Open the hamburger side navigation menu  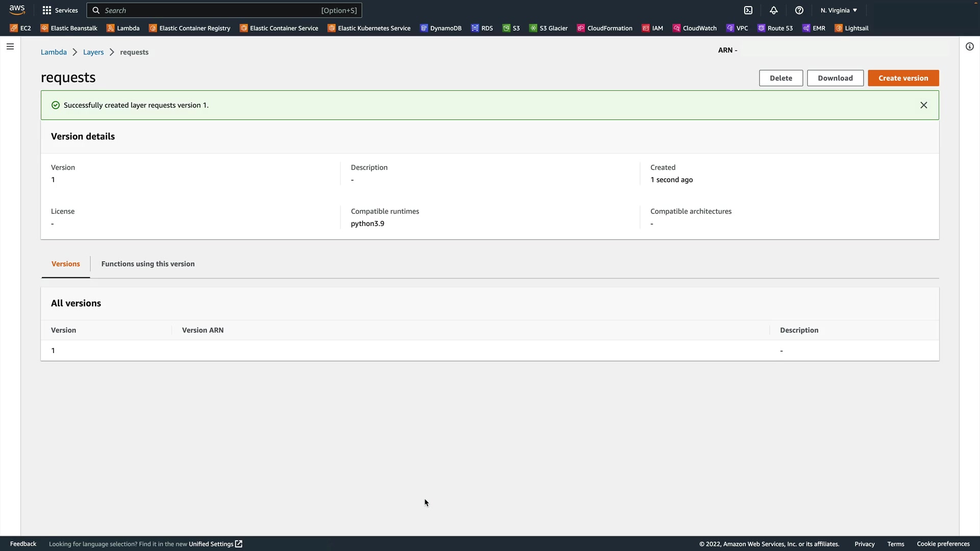pos(10,46)
